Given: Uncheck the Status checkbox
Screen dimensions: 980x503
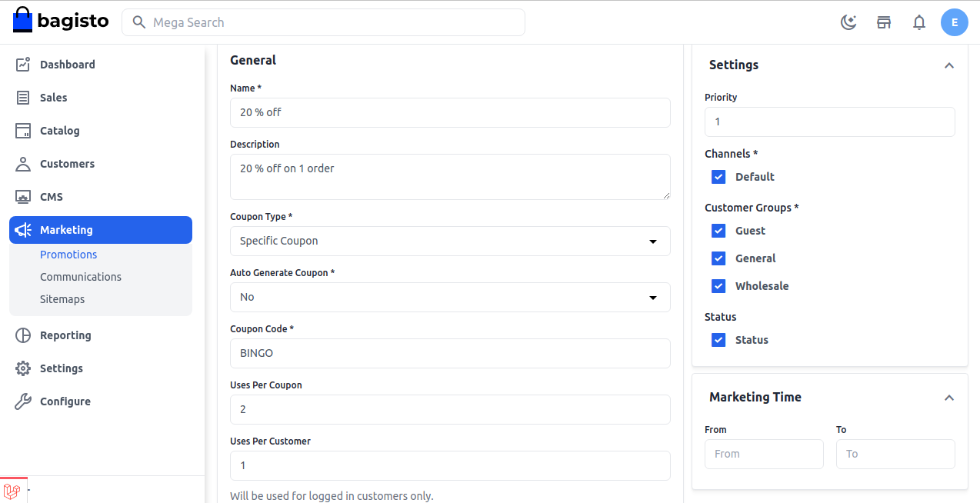Looking at the screenshot, I should [x=718, y=340].
